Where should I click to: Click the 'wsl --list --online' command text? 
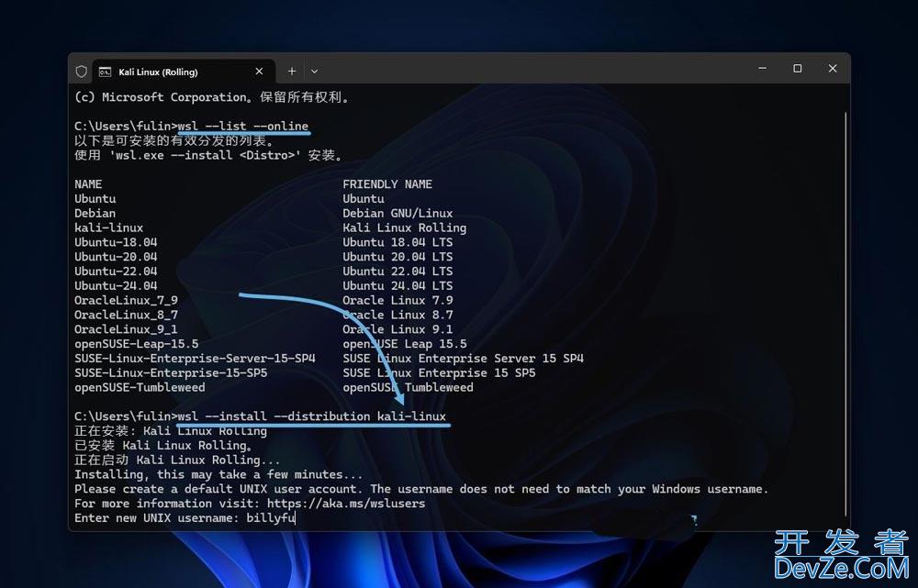click(243, 126)
